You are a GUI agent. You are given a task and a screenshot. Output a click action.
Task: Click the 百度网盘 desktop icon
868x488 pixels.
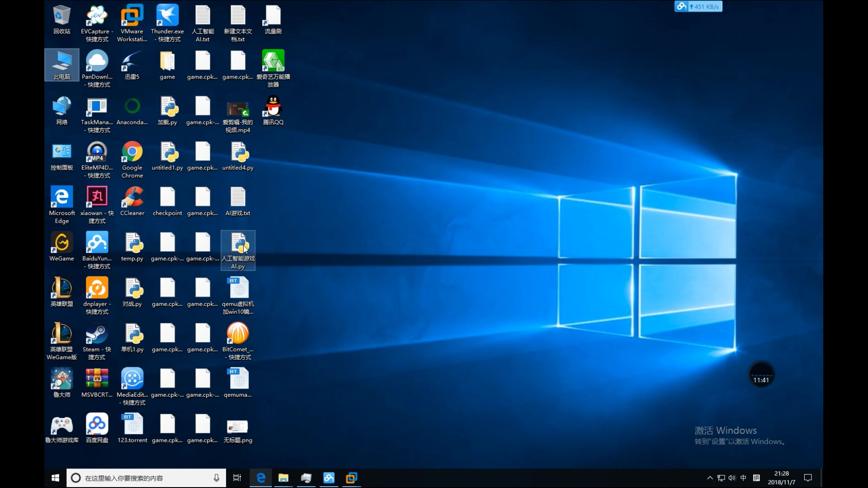[x=97, y=425]
